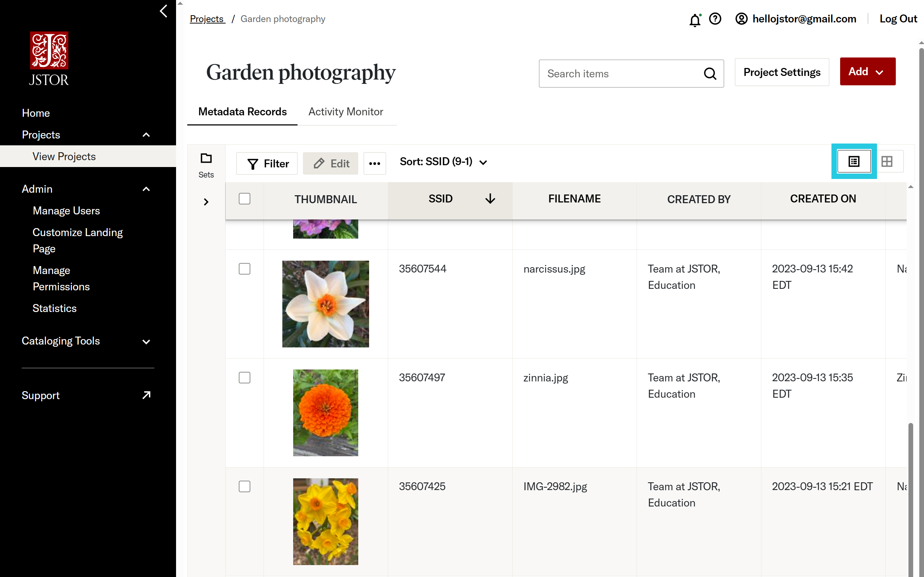This screenshot has height=577, width=924.
Task: Toggle the select-all header checkbox
Action: point(244,199)
